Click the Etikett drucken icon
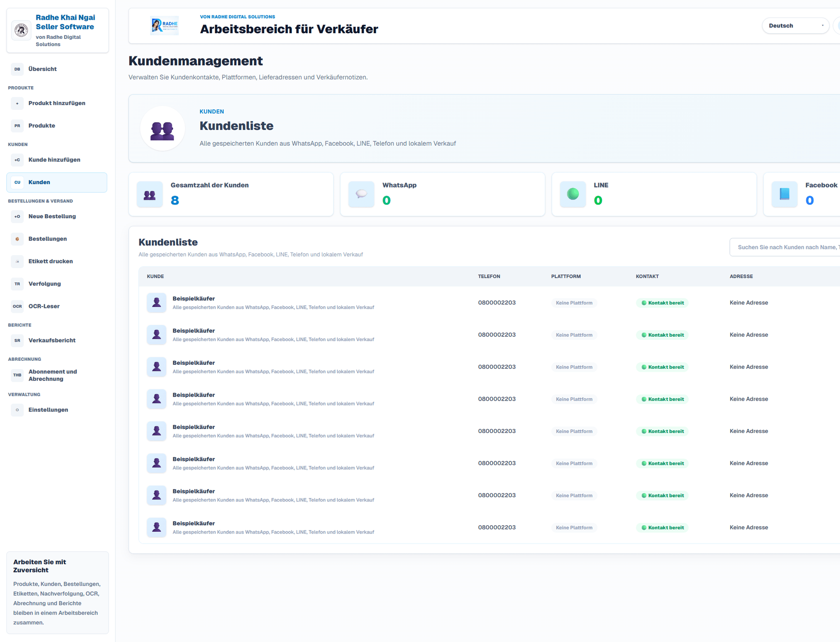The width and height of the screenshot is (840, 642). tap(17, 262)
